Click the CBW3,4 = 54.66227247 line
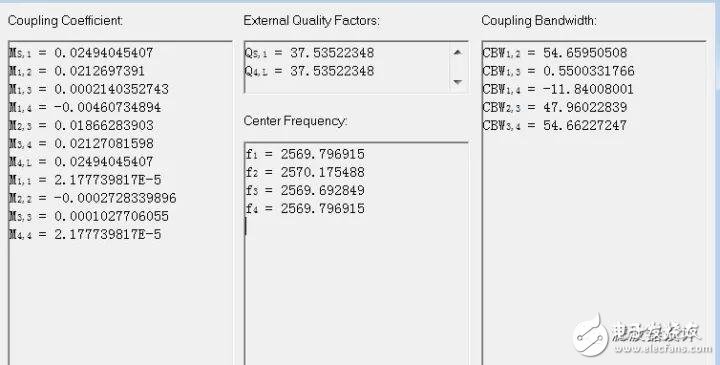 555,125
